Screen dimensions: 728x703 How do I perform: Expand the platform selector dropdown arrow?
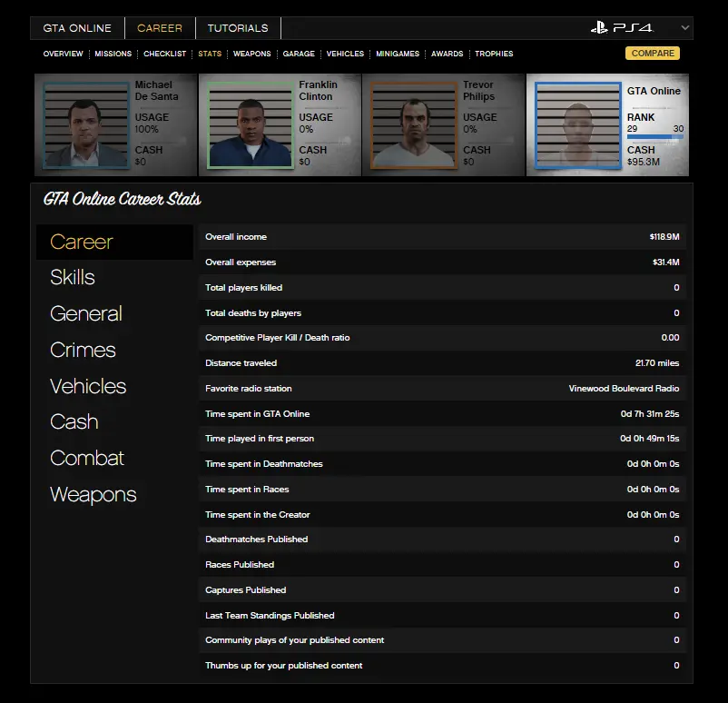(684, 28)
